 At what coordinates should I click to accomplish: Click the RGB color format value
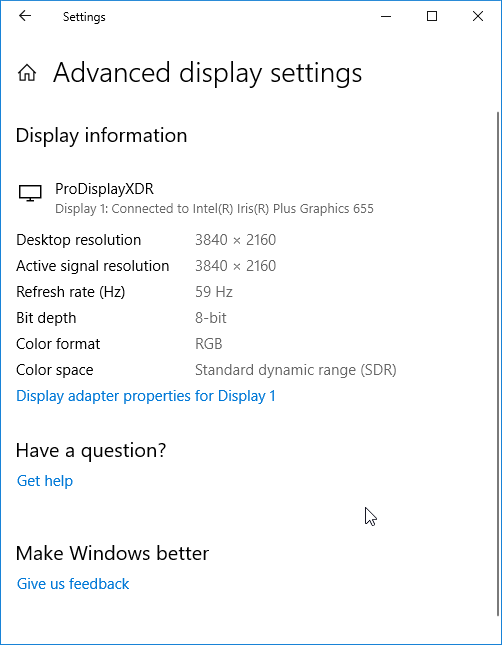coord(209,344)
